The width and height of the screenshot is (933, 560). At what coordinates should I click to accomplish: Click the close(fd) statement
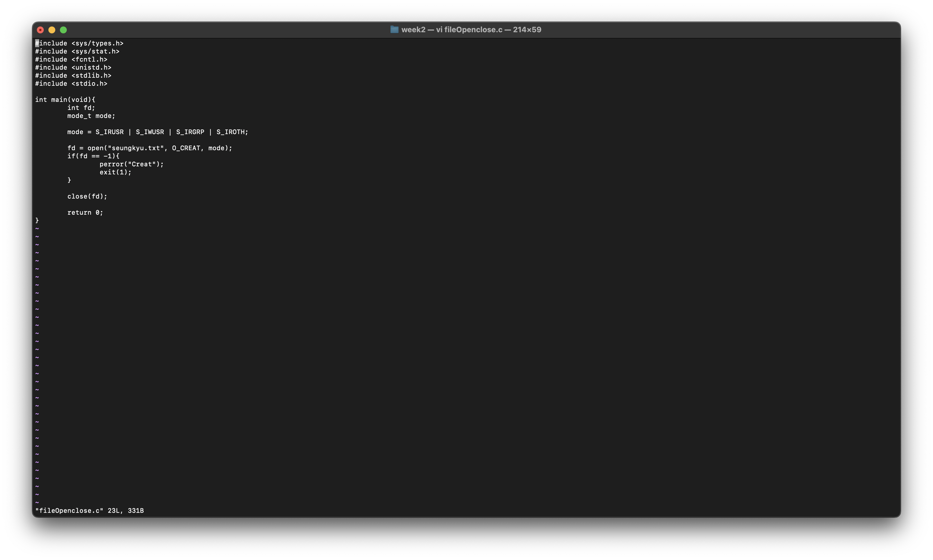87,197
